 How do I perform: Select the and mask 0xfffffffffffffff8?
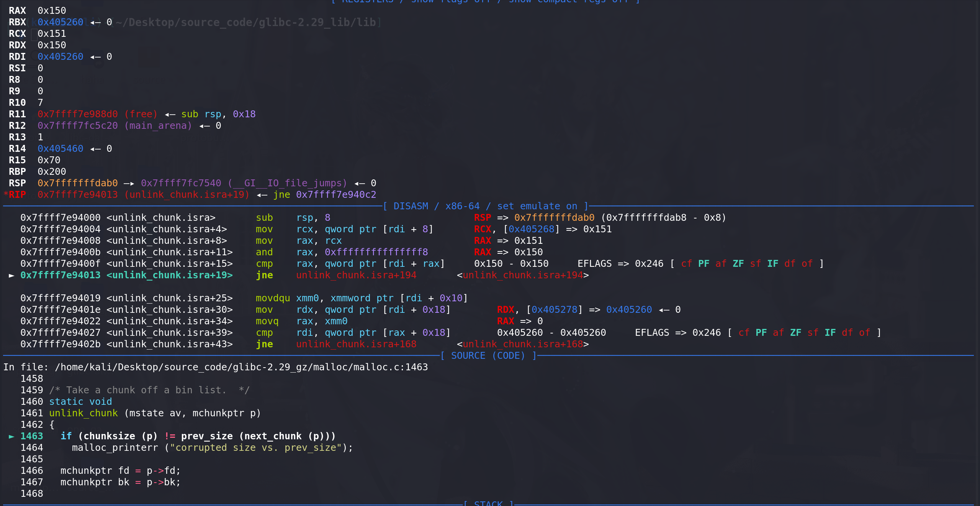(376, 252)
